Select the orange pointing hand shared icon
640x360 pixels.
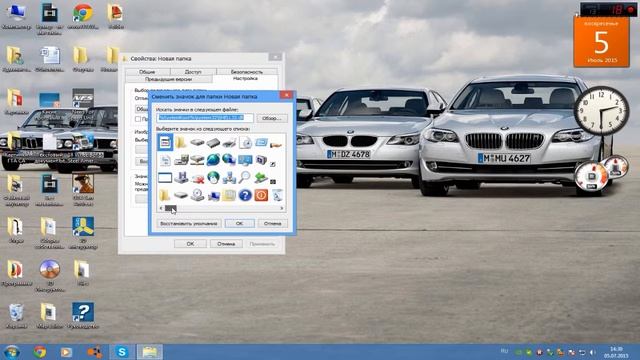click(276, 144)
